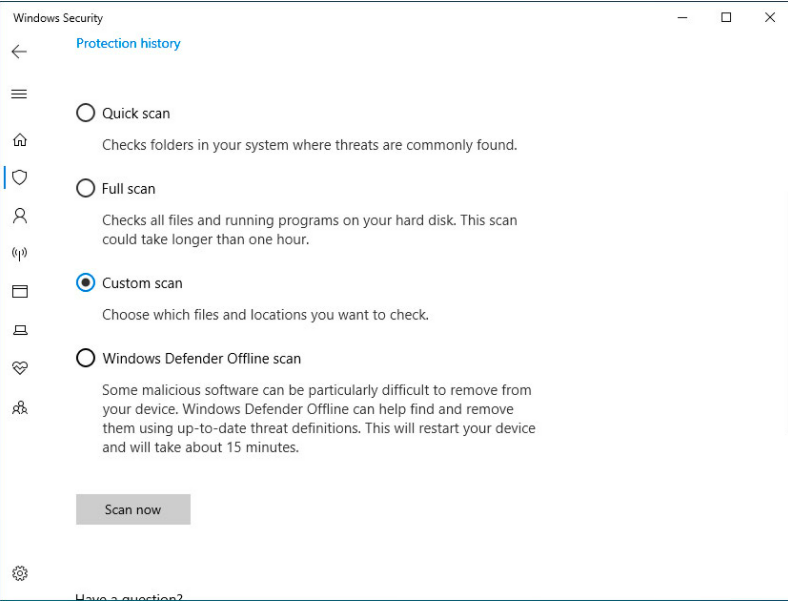This screenshot has height=602, width=788.
Task: Open the hamburger navigation menu
Action: (19, 93)
